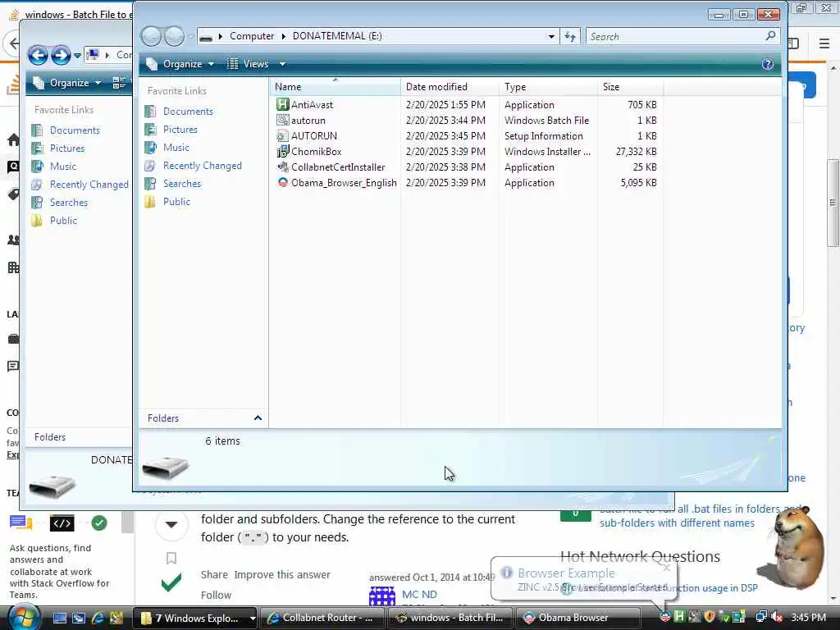Click the taskbar clock showing 3:45 PM

tap(808, 618)
